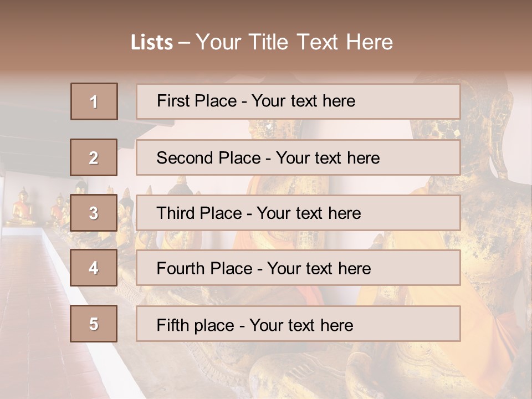Click 'Your Title Text Here' in title

(294, 42)
